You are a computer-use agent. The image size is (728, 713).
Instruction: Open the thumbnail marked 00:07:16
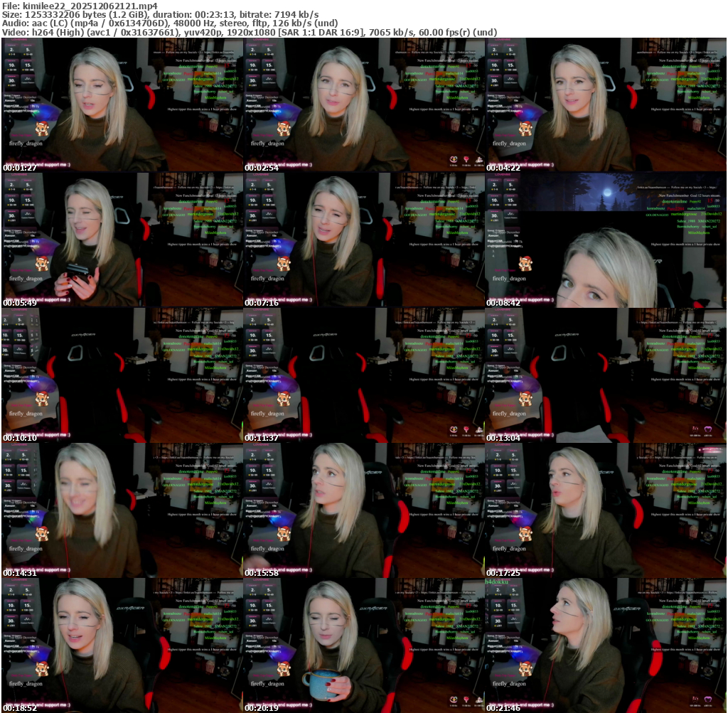[363, 240]
